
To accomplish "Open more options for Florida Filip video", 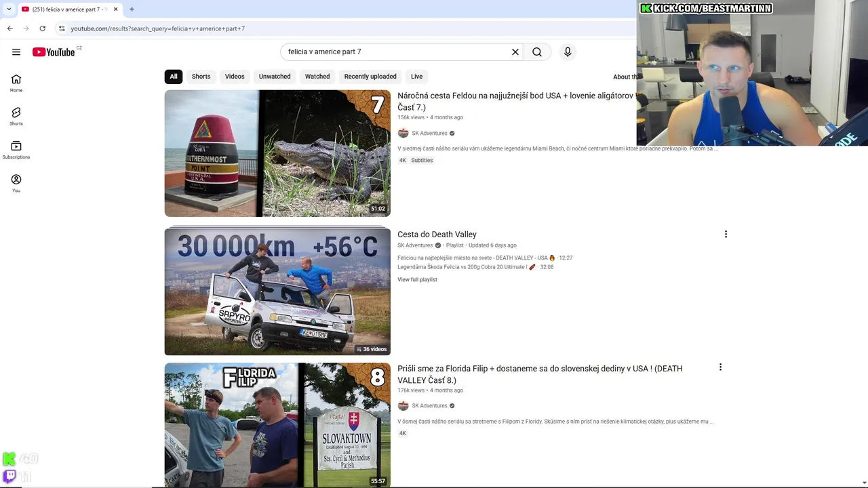I will pos(720,367).
